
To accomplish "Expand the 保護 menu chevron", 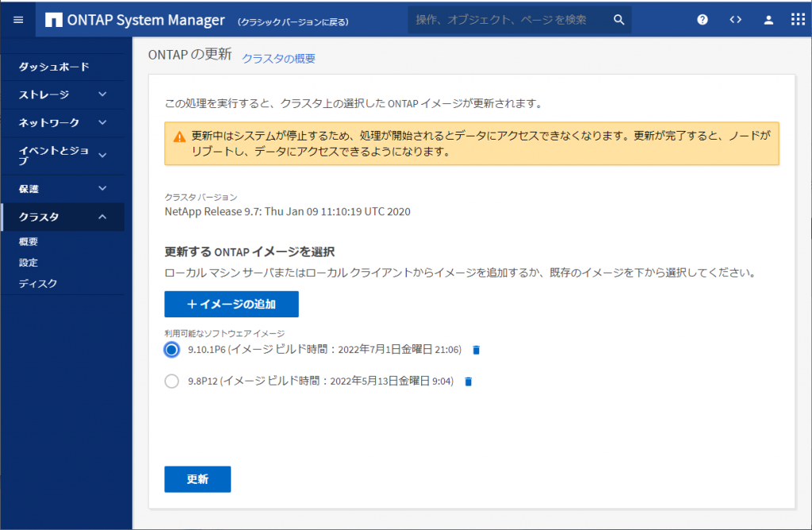I will [x=102, y=188].
